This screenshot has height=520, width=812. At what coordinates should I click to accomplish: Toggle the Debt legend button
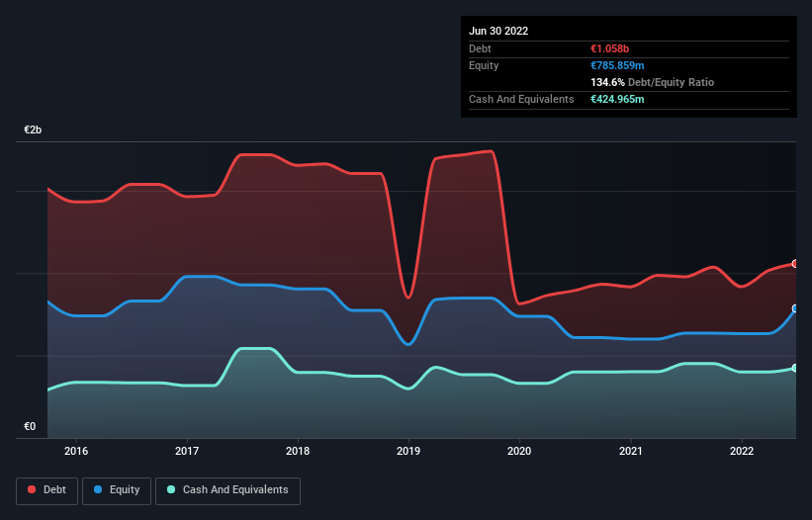47,490
